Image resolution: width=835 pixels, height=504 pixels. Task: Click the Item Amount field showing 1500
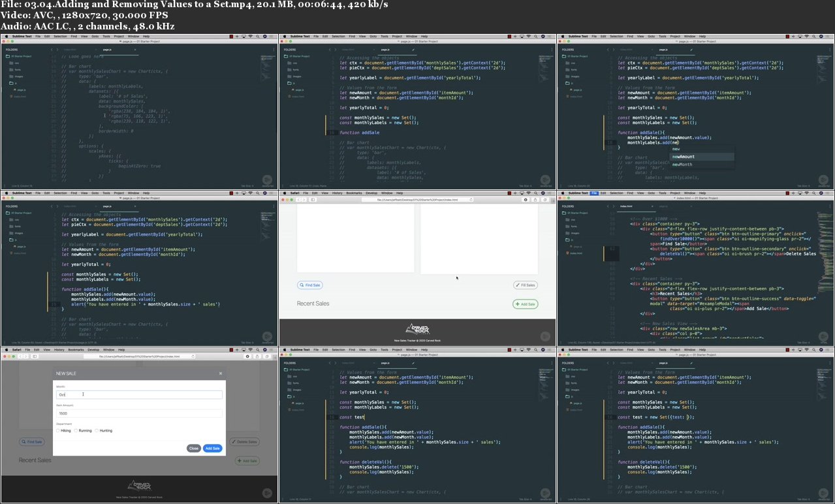(139, 413)
